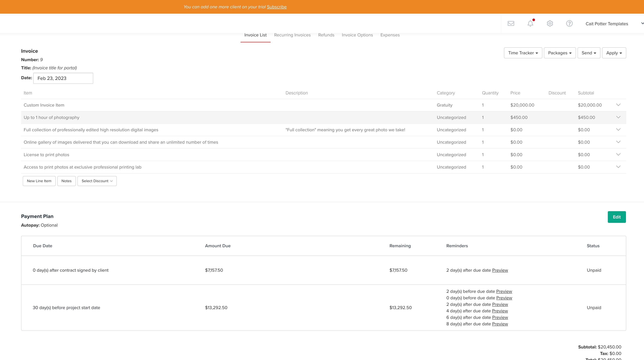
Task: Click the invoice Date input field
Action: tap(63, 78)
